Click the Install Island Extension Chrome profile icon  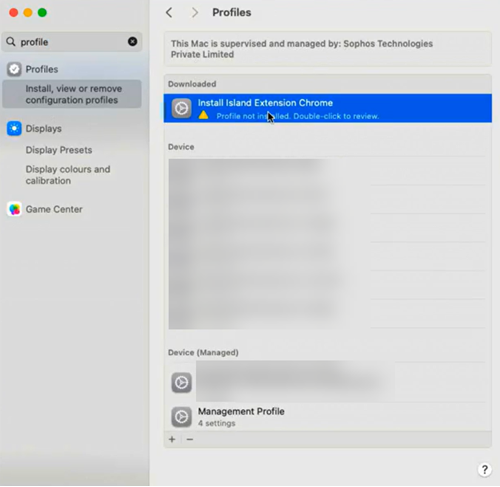181,108
